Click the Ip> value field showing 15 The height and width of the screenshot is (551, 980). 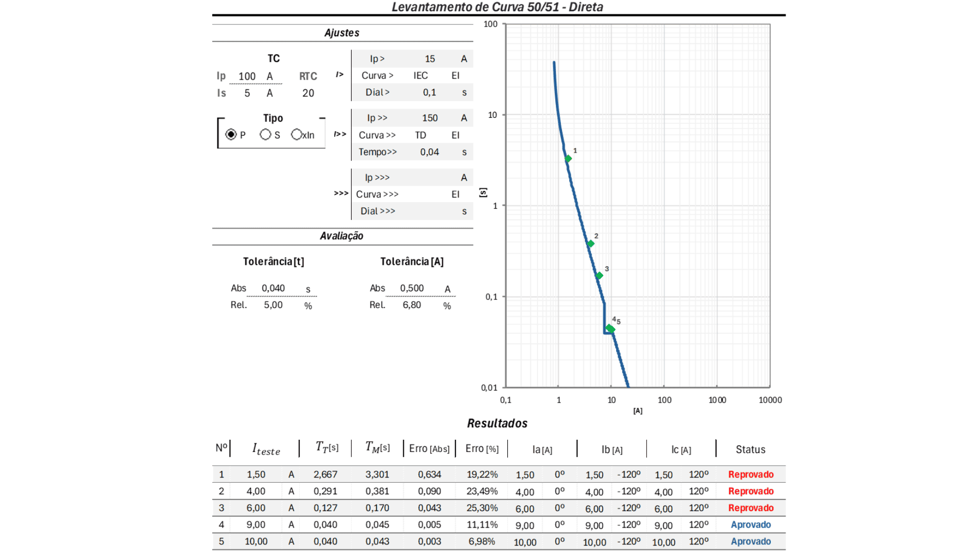tap(430, 59)
